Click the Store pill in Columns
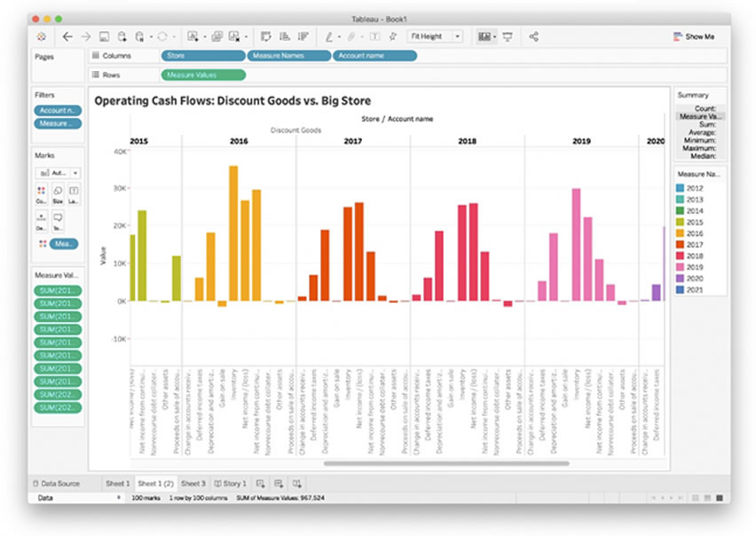The width and height of the screenshot is (756, 536). (202, 56)
